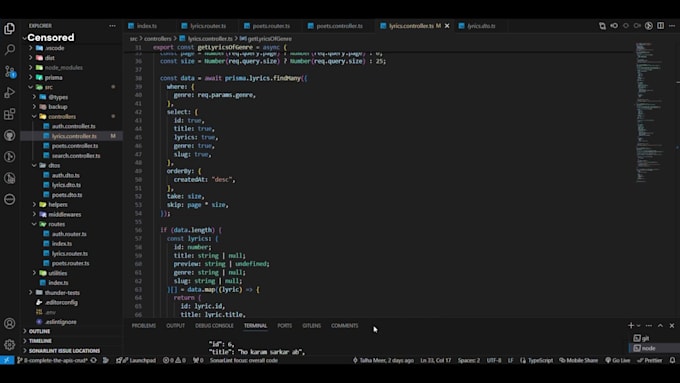
Task: Open terminal panel more actions ellipsis
Action: click(648, 325)
